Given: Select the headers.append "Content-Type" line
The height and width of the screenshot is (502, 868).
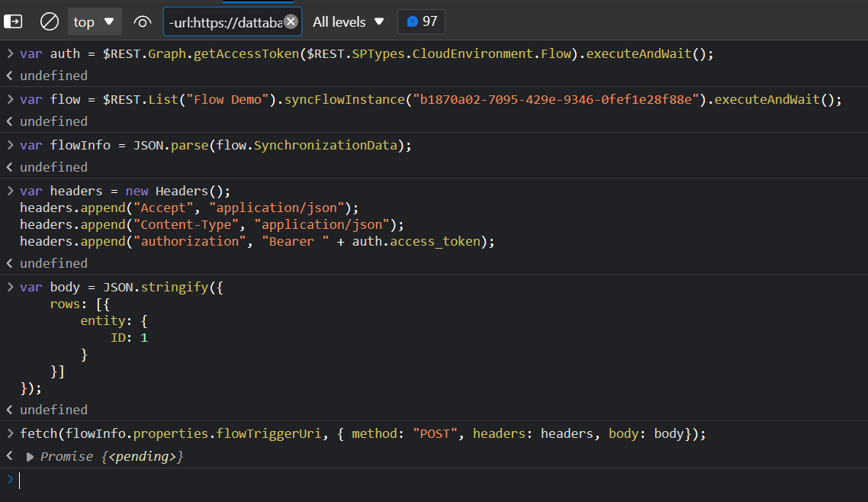Looking at the screenshot, I should point(212,224).
